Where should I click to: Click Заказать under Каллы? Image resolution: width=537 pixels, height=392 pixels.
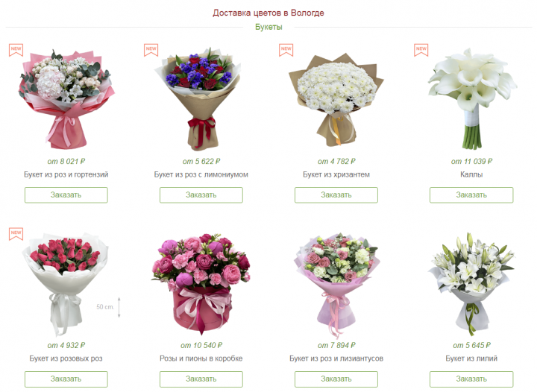point(471,195)
